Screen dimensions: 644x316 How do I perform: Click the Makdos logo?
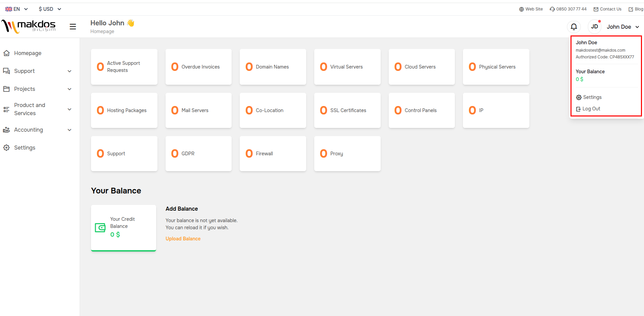[29, 26]
